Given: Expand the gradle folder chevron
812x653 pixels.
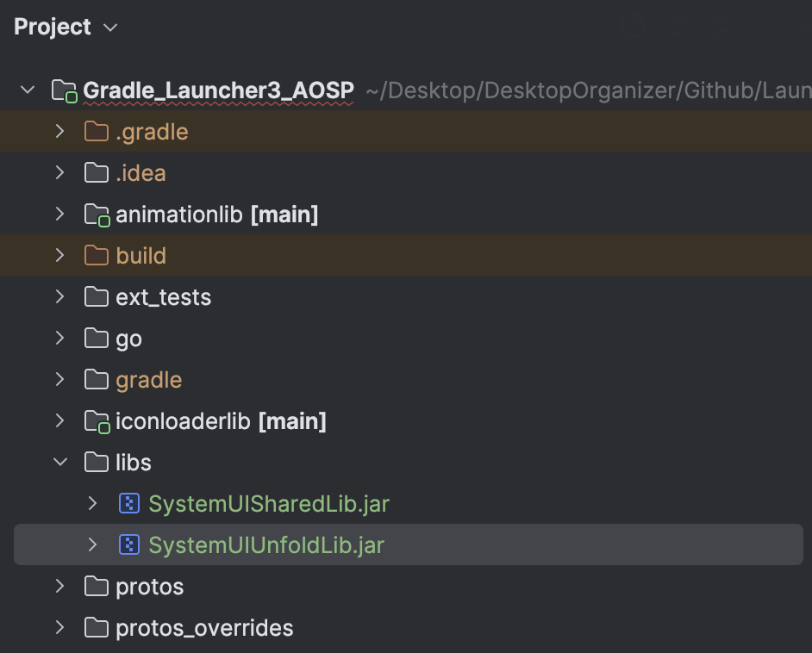Looking at the screenshot, I should pyautogui.click(x=60, y=380).
